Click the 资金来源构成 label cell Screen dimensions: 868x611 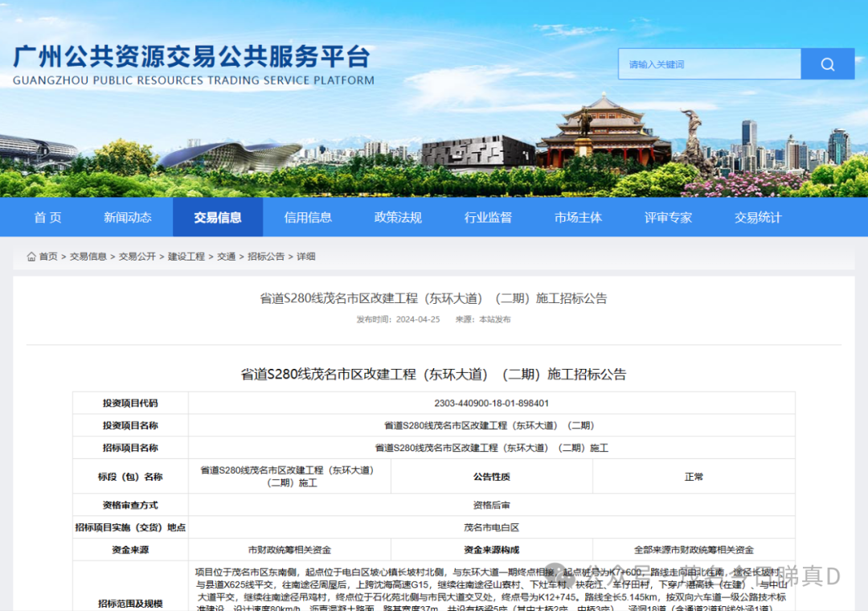coord(492,550)
